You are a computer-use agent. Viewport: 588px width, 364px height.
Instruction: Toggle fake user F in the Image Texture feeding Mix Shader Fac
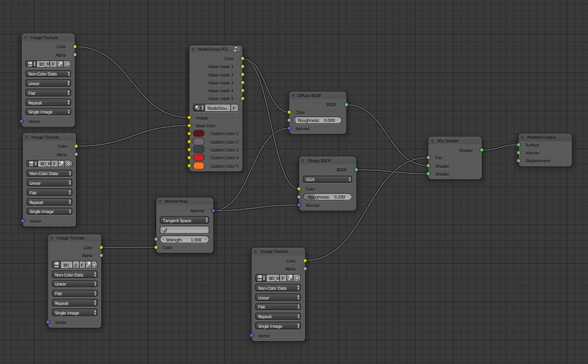(284, 278)
